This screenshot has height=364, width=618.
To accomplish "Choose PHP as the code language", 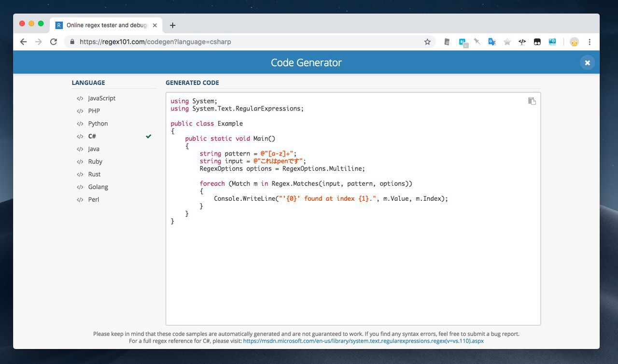I will 94,111.
